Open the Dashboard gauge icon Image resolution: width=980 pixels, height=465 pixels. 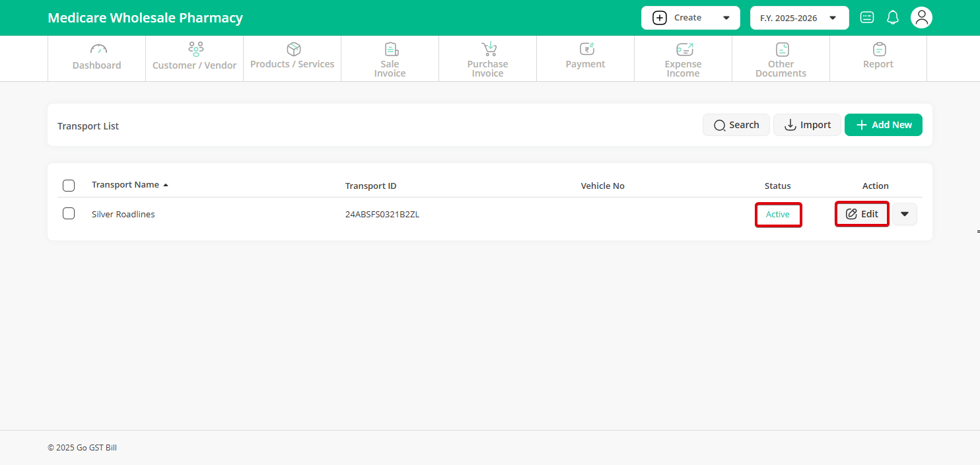click(98, 49)
